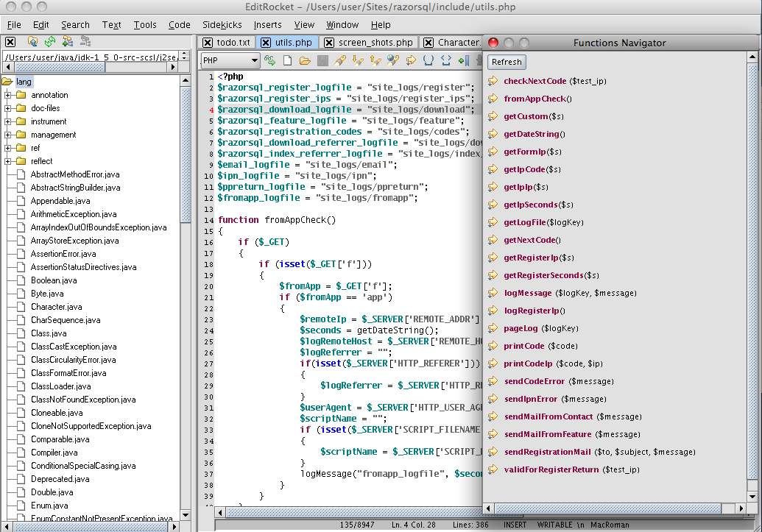762x532 pixels.
Task: Close the todo.txt tab with its X box
Action: tap(207, 43)
